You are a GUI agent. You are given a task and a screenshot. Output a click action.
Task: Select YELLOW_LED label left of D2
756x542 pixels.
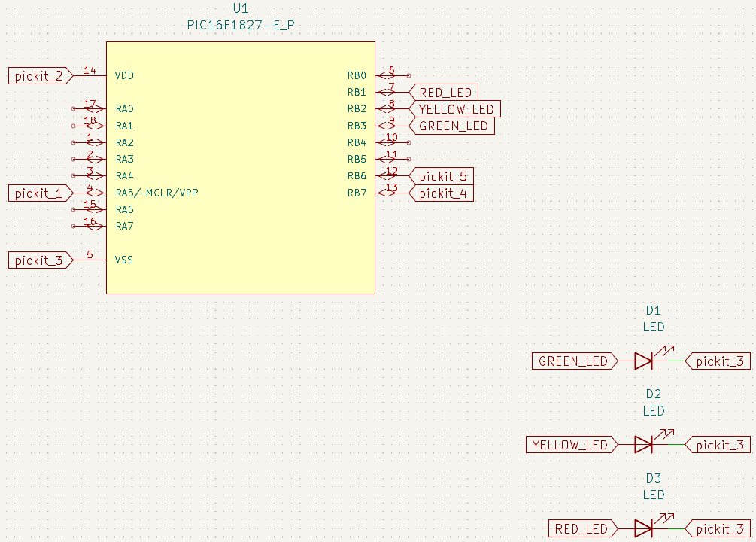tap(572, 444)
